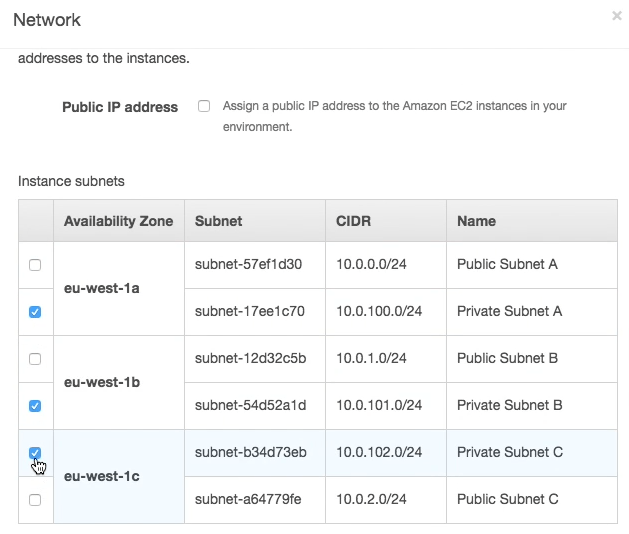Select the subnet-17ee1c70 cell
Viewport: 629px width, 534px height.
click(x=250, y=311)
